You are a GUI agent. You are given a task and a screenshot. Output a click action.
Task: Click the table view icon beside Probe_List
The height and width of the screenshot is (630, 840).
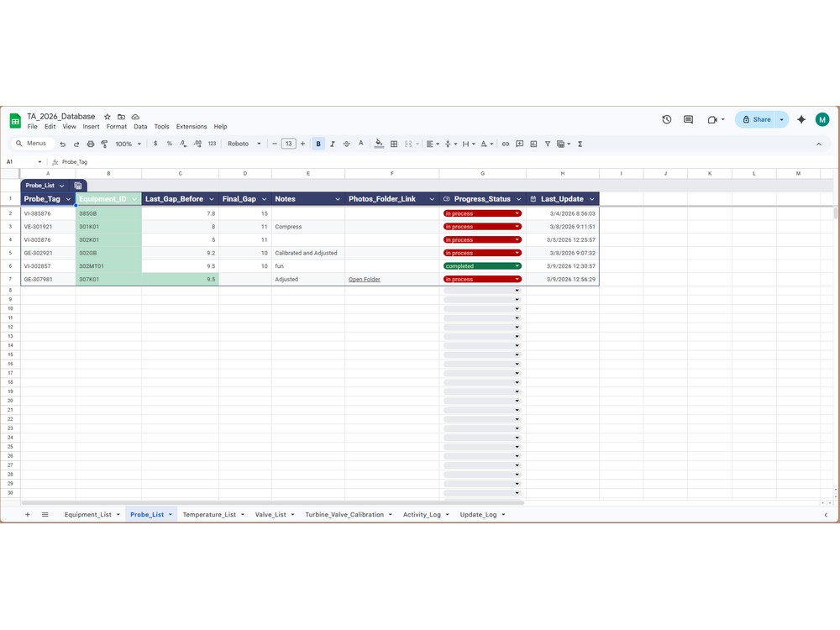77,186
